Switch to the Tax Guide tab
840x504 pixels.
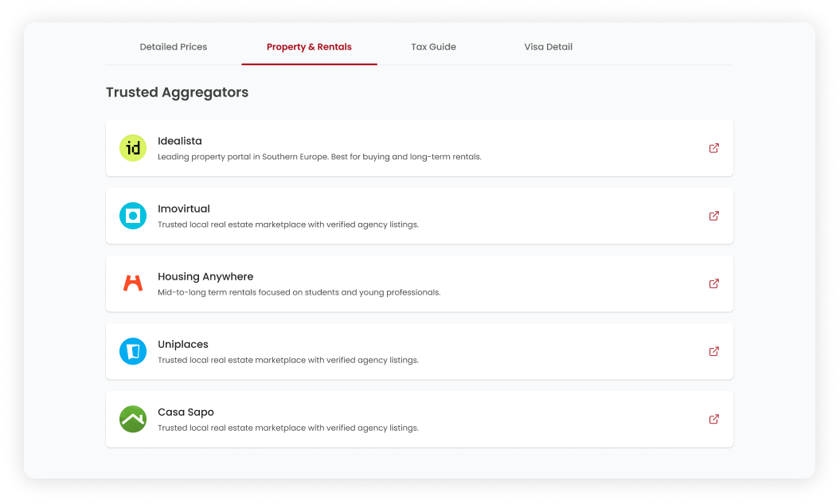(x=433, y=47)
